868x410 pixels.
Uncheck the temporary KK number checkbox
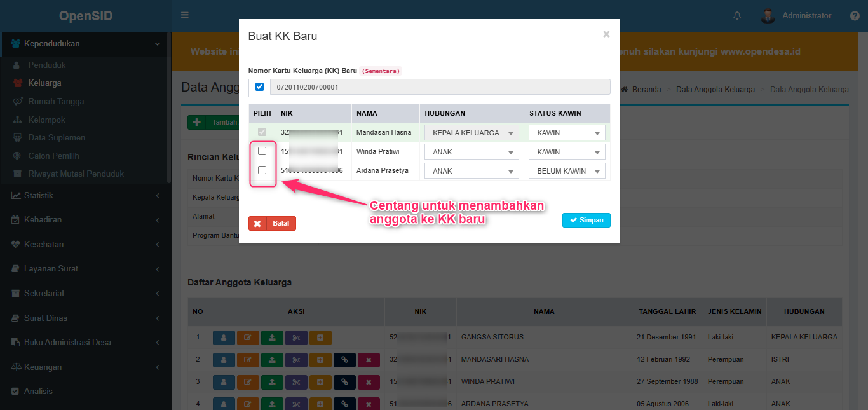pos(259,87)
